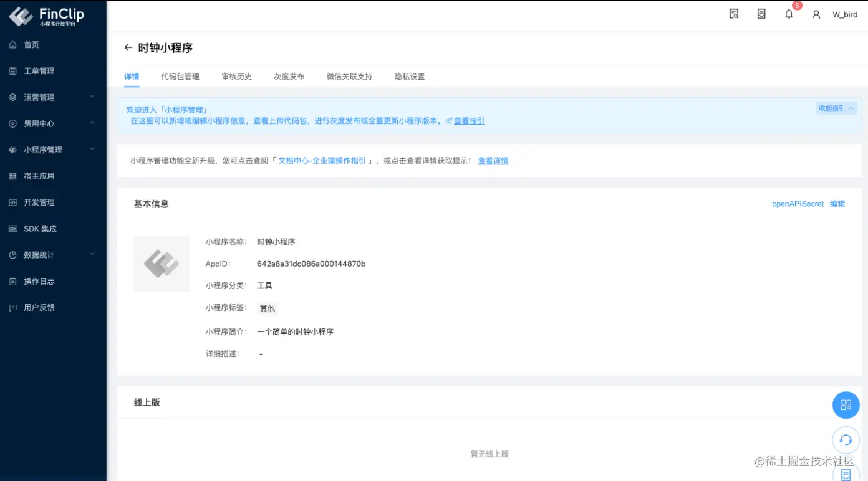
Task: Open the document list icon in header
Action: click(761, 14)
